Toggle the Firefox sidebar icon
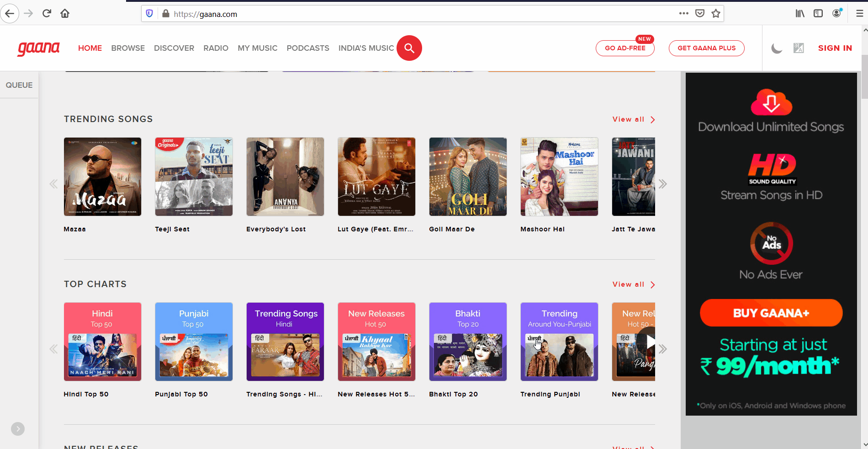This screenshot has height=449, width=868. (x=818, y=13)
